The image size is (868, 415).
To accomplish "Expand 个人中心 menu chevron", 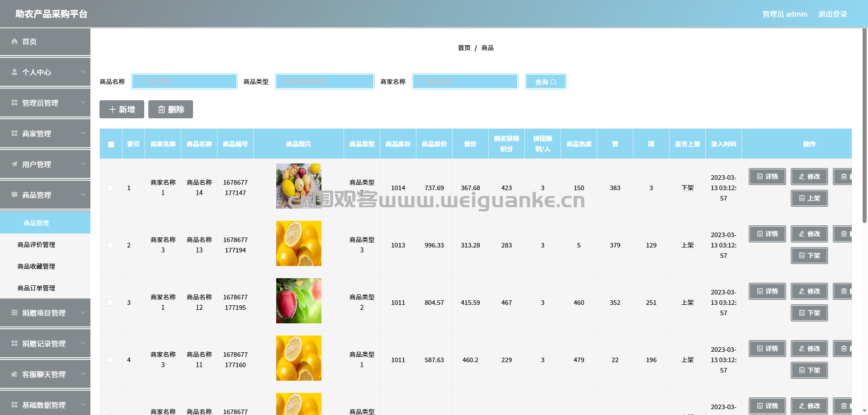I will click(x=83, y=71).
